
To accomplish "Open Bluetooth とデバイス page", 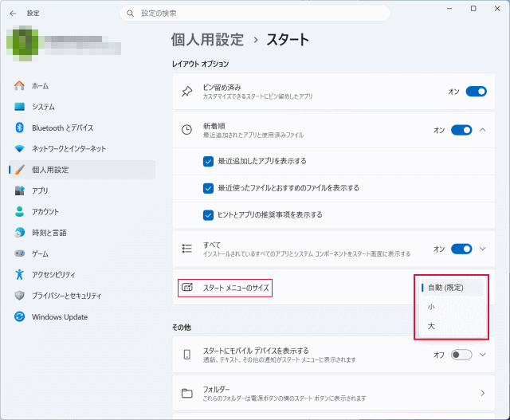I will pyautogui.click(x=82, y=128).
